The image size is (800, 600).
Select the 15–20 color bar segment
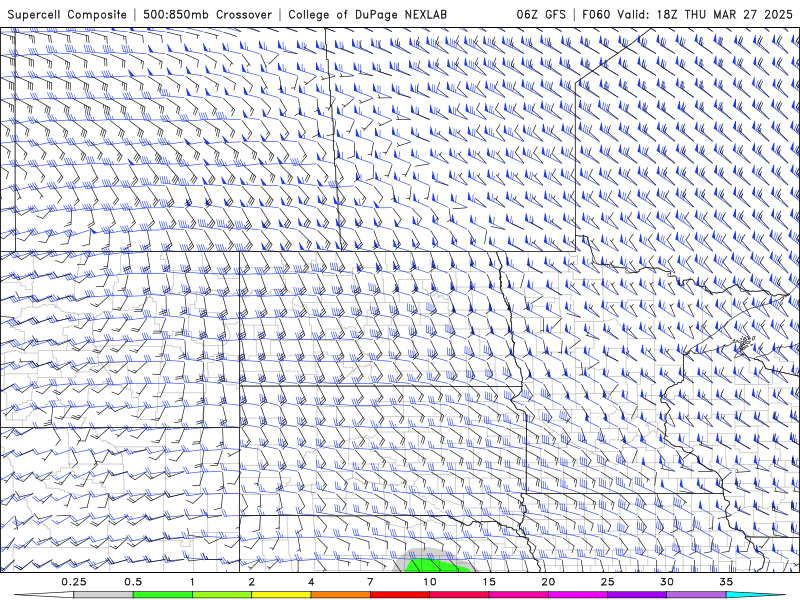(x=518, y=595)
